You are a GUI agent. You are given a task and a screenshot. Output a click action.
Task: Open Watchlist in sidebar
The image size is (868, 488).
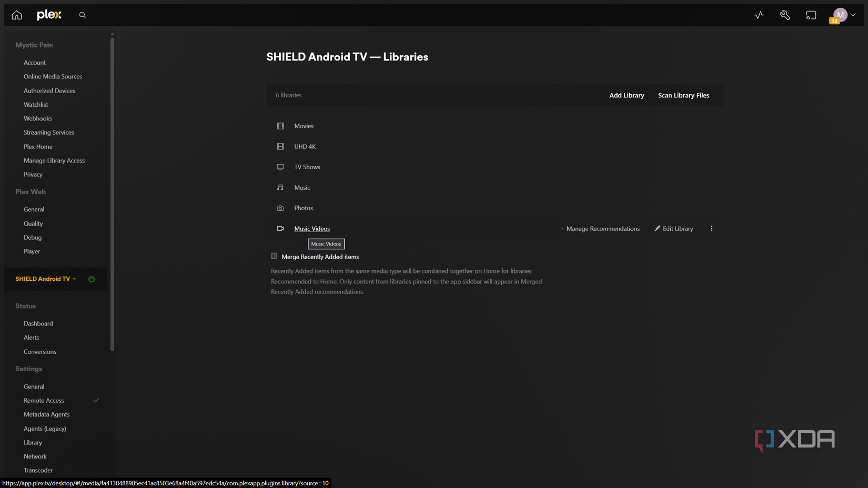(36, 105)
